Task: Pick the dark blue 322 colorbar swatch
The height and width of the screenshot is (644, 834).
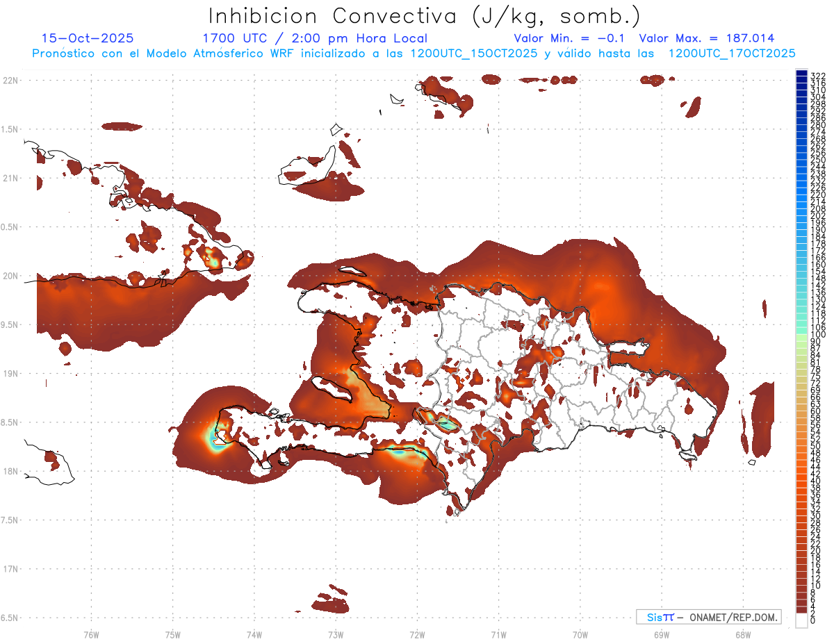Action: 801,74
